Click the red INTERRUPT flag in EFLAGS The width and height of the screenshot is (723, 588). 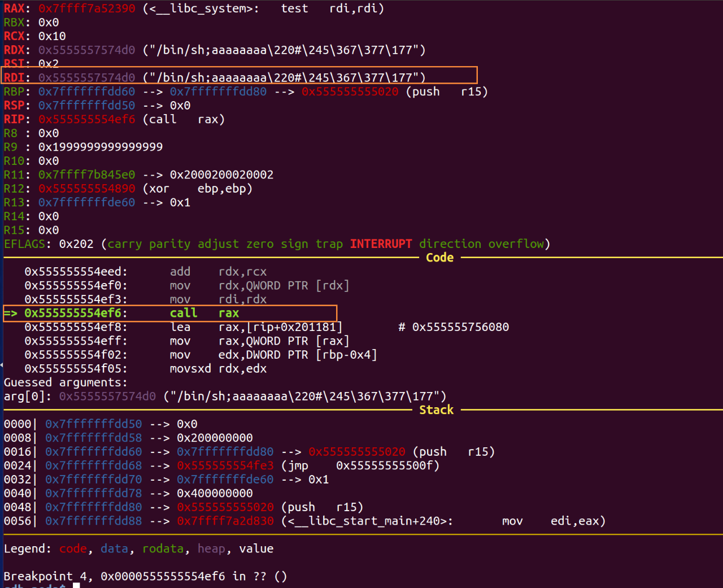pyautogui.click(x=381, y=244)
